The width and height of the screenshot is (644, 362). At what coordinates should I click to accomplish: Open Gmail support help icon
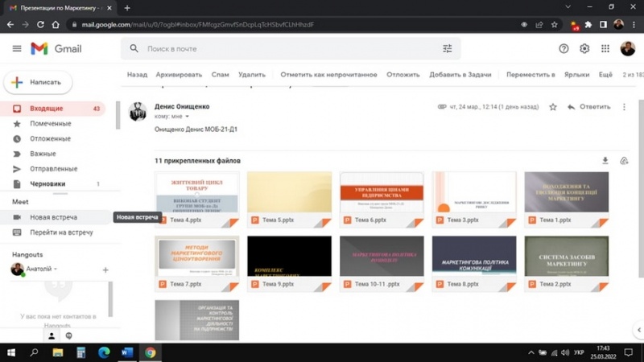coord(563,49)
